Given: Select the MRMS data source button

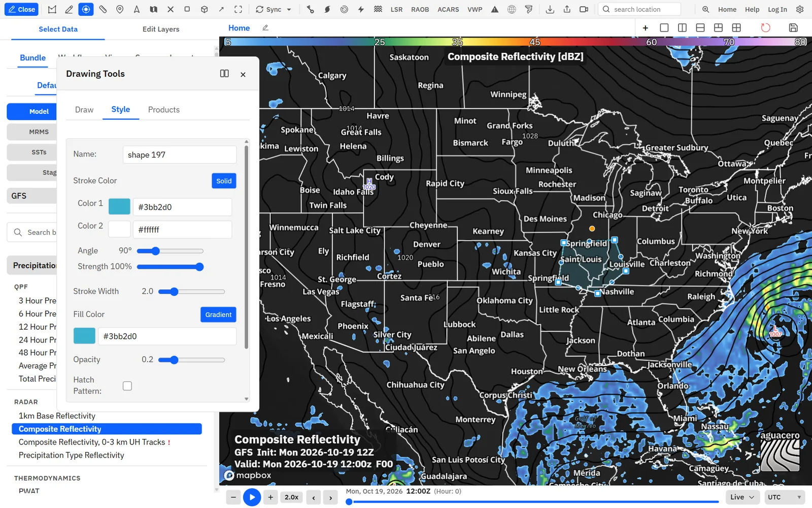Looking at the screenshot, I should click(32, 132).
